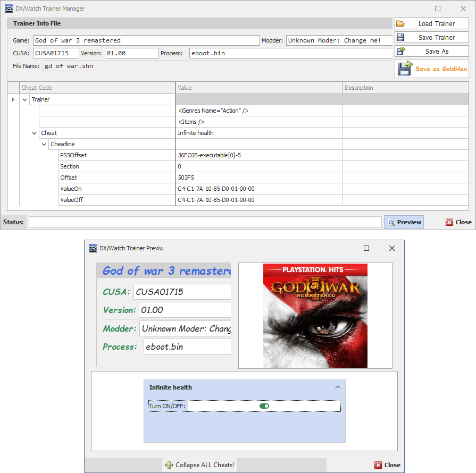The height and width of the screenshot is (473, 476).
Task: Click the eboot.bin field in Preview window
Action: point(187,347)
